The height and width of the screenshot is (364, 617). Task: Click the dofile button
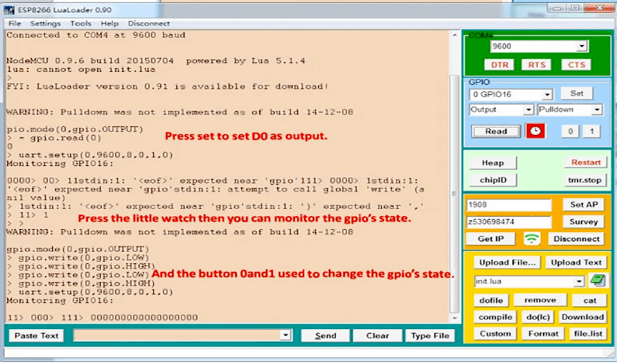[x=491, y=300]
